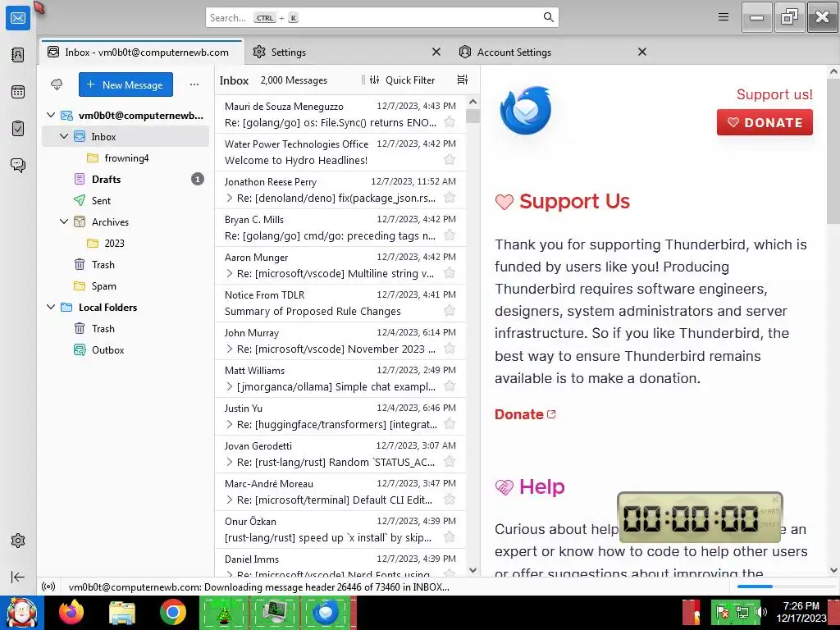Expand the Aaron Munger vscode thread
840x630 pixels.
pyautogui.click(x=230, y=273)
